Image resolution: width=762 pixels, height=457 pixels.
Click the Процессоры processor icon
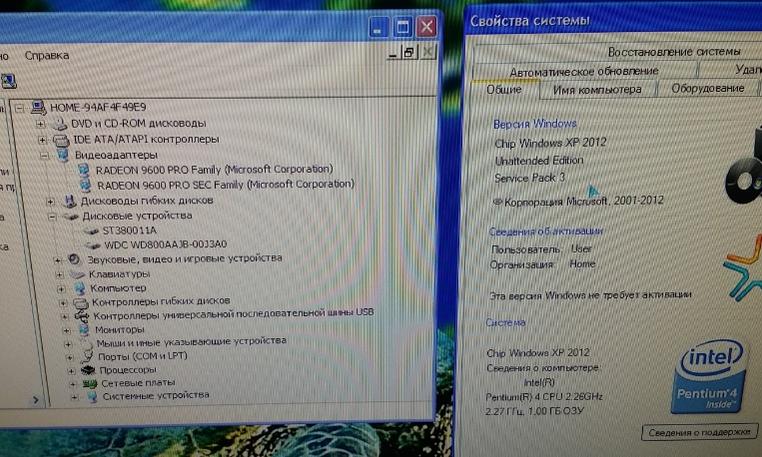click(88, 370)
